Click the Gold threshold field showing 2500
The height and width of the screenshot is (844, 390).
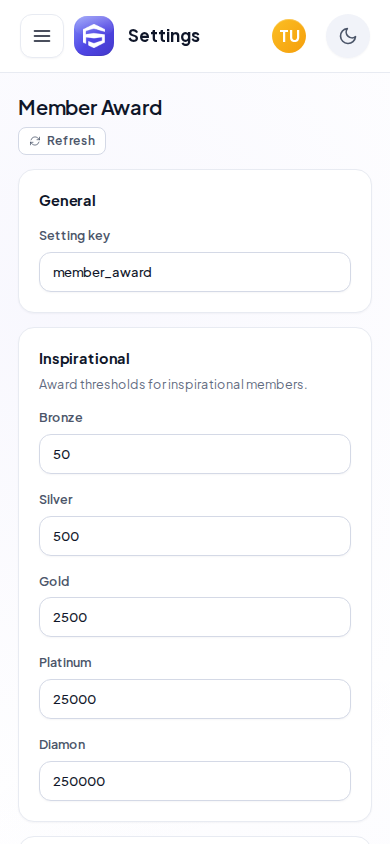pos(195,617)
